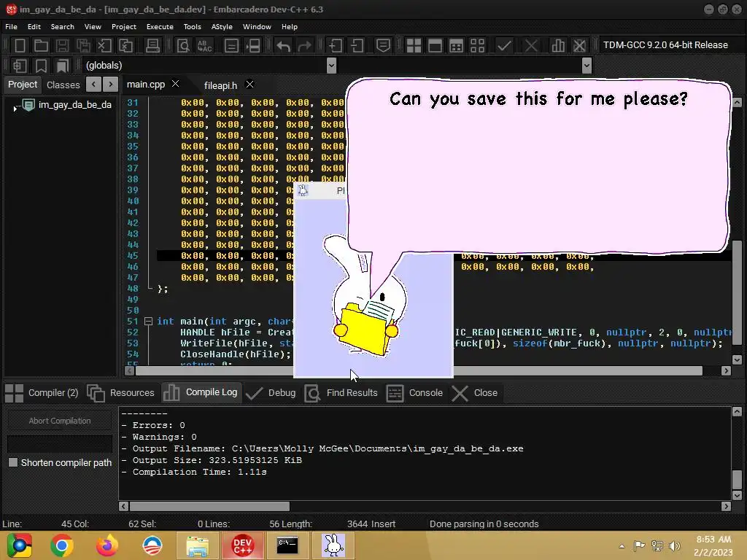Open the TDM-GCC 9.2.0 compiler set selector
The height and width of the screenshot is (560, 747).
click(669, 44)
